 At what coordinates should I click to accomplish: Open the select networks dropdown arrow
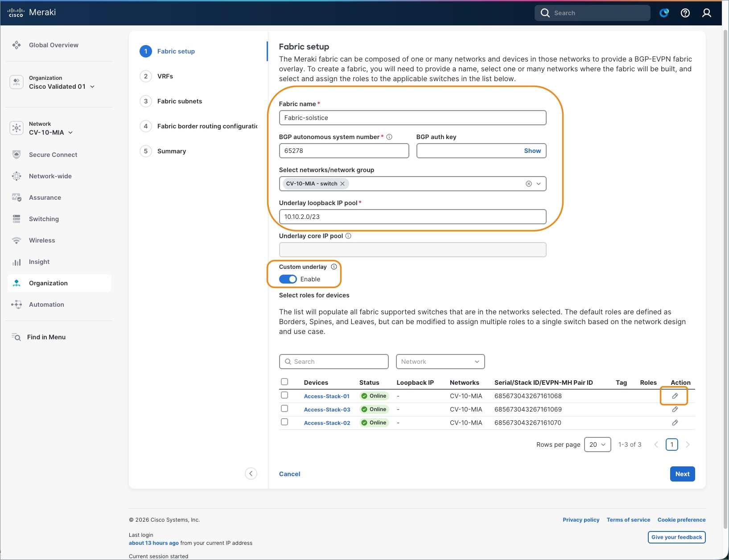click(x=539, y=184)
